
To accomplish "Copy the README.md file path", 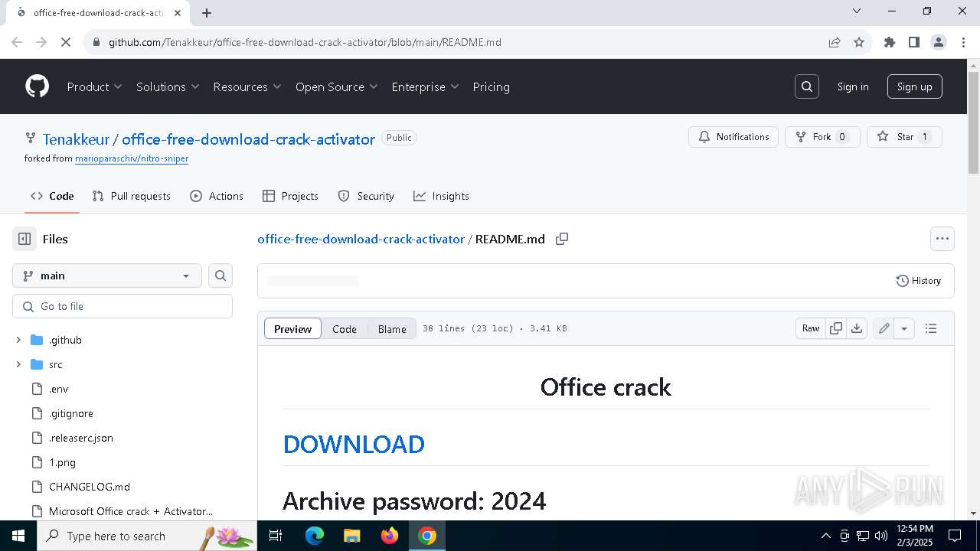I will [x=562, y=239].
